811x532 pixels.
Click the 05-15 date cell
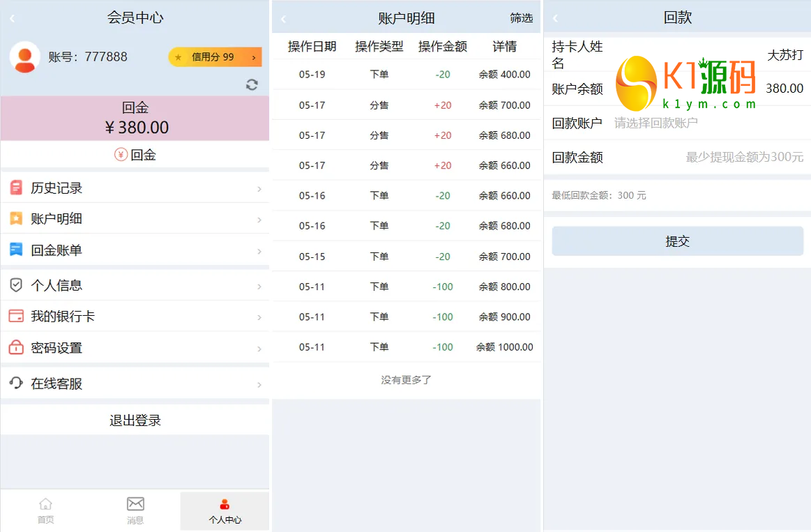coord(312,257)
